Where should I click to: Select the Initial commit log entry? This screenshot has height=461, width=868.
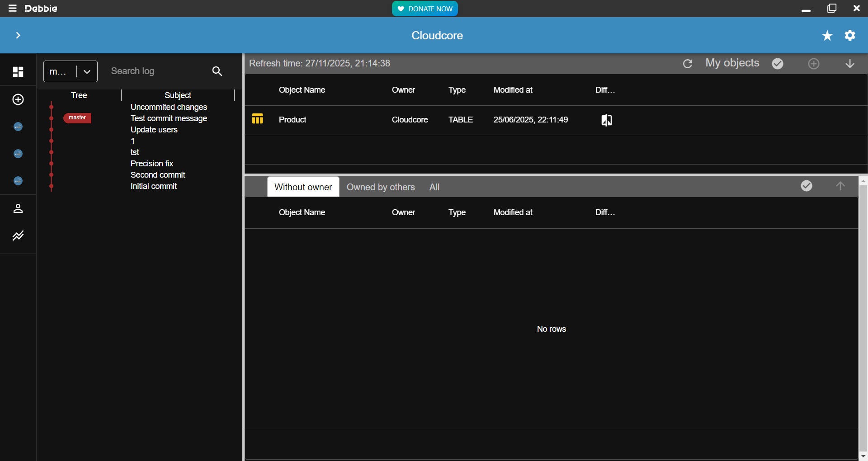154,186
